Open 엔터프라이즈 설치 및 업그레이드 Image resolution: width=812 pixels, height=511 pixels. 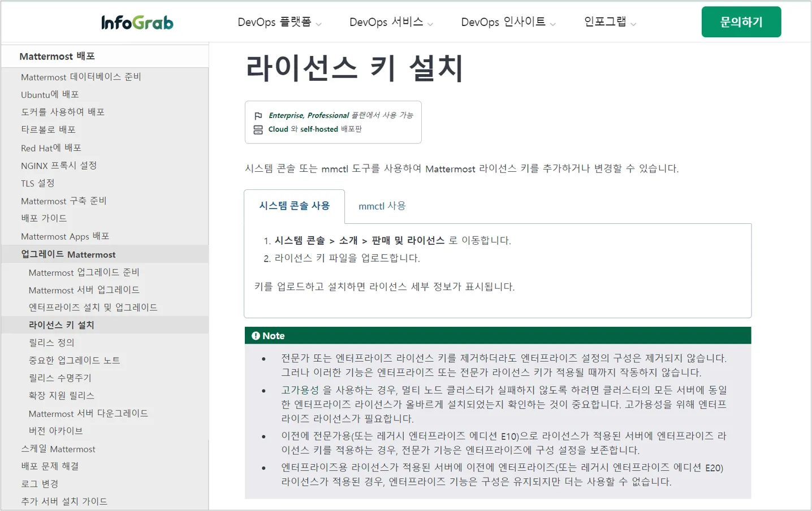tap(93, 308)
